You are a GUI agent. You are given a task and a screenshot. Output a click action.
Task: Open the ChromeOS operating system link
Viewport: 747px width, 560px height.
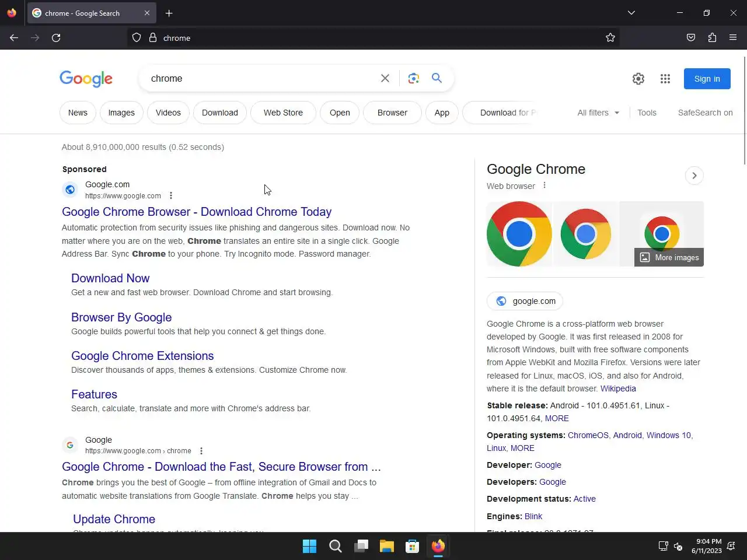(x=588, y=435)
